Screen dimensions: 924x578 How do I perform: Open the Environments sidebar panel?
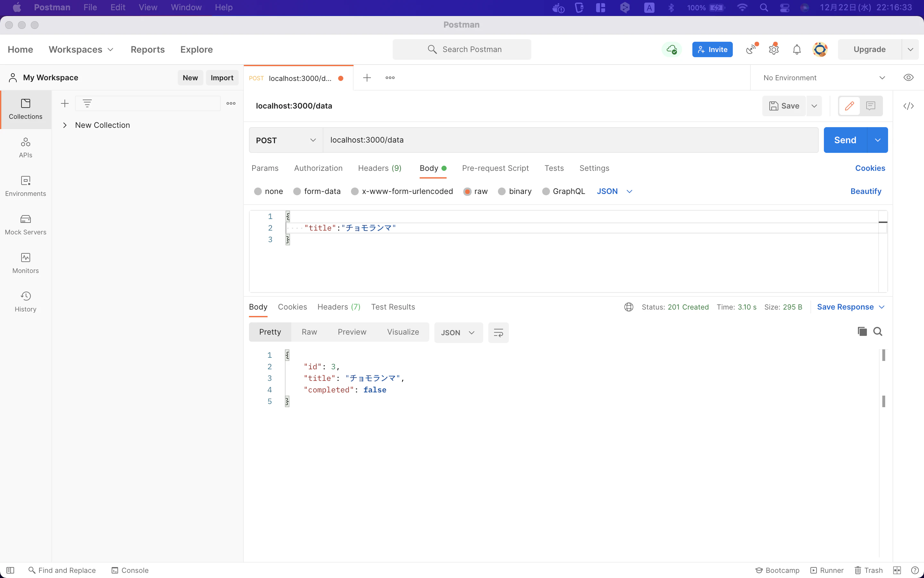coord(26,186)
